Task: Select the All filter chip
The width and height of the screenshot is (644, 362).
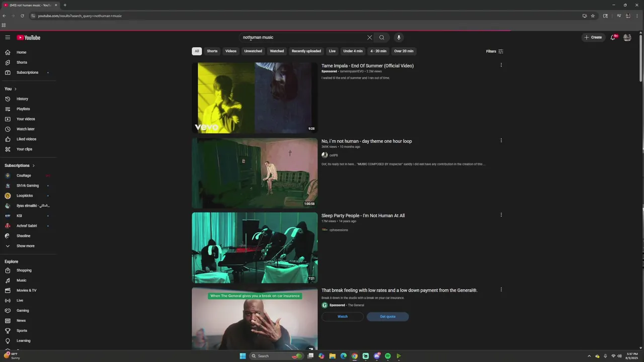Action: (x=197, y=51)
